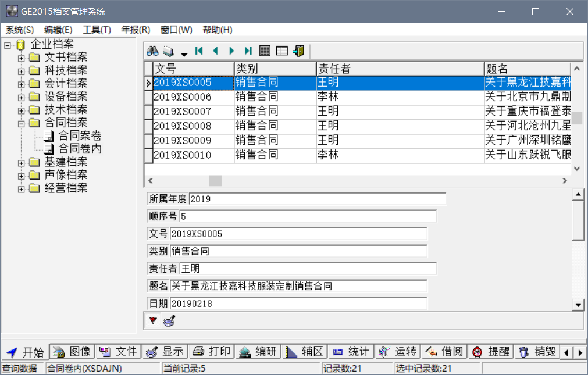Collapse the 合同档案 folder
The height and width of the screenshot is (375, 588).
coord(22,123)
